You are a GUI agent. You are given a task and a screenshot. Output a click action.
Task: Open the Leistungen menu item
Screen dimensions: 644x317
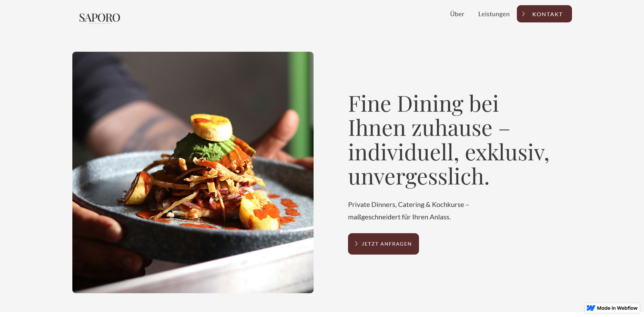coord(494,14)
